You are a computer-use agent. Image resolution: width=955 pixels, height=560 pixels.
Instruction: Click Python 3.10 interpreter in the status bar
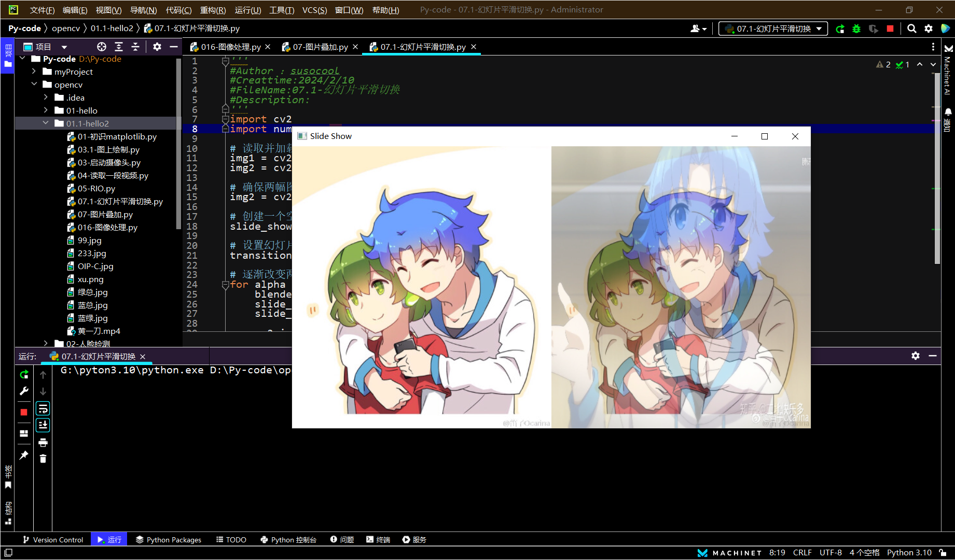click(909, 553)
